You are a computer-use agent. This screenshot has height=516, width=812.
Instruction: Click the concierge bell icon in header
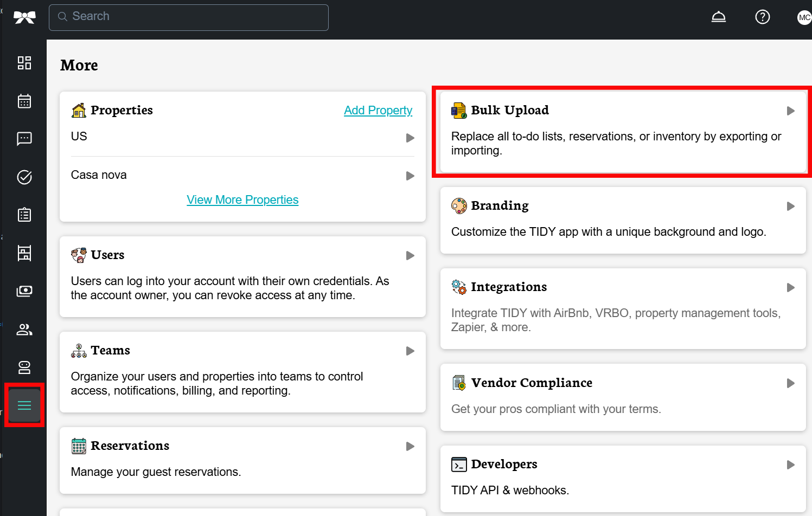(x=719, y=17)
